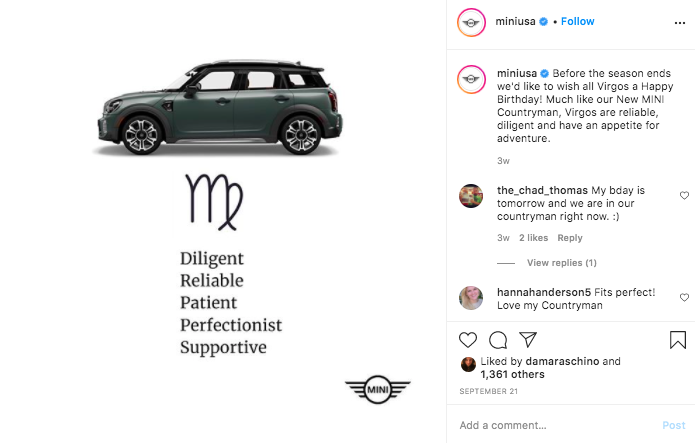Like the_chad_thomas comment heart
This screenshot has width=695, height=443.
684,196
